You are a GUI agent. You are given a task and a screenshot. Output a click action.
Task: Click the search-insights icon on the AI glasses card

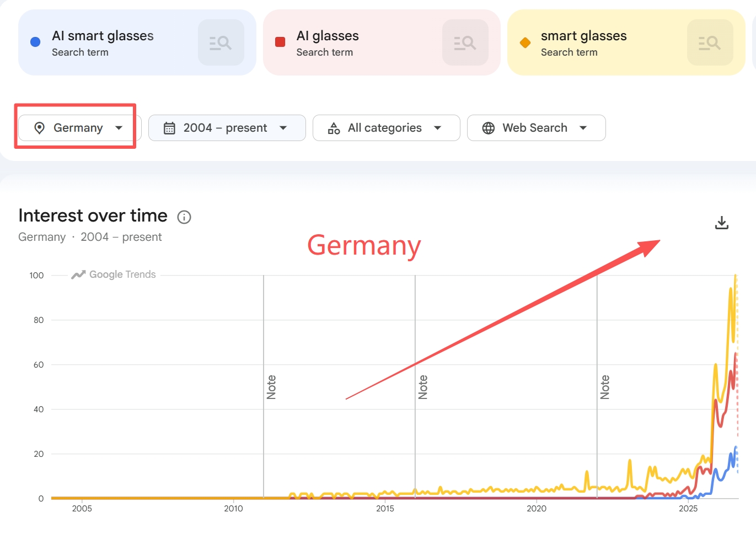(x=465, y=42)
